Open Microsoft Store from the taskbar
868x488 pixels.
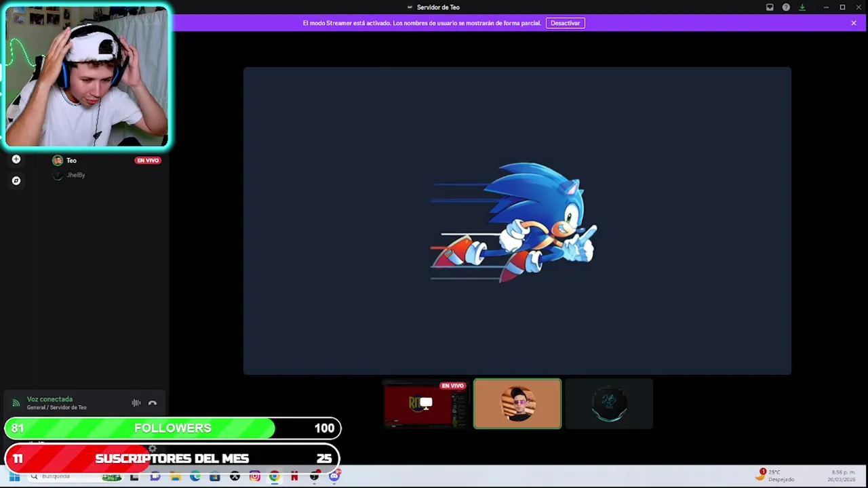(215, 476)
